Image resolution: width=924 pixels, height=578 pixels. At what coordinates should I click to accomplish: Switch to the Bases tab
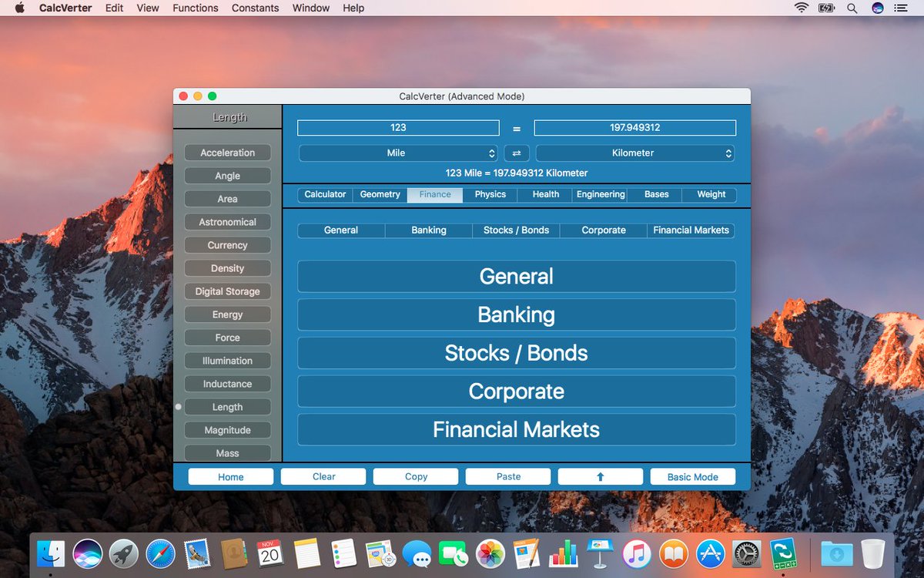656,195
